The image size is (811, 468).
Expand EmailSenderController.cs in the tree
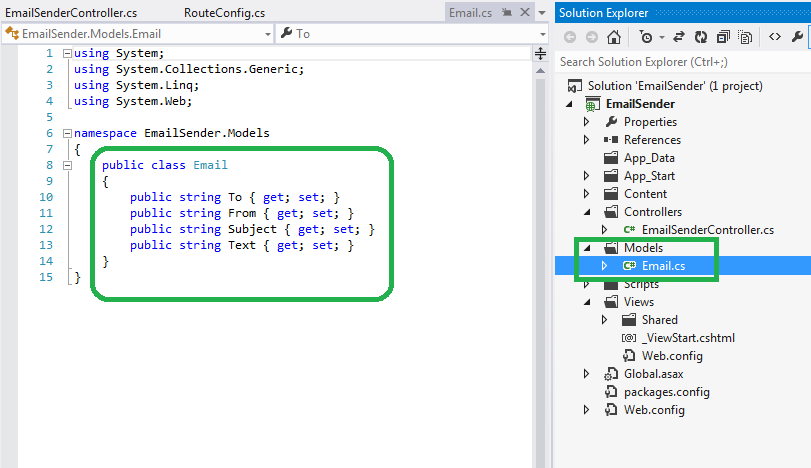605,230
